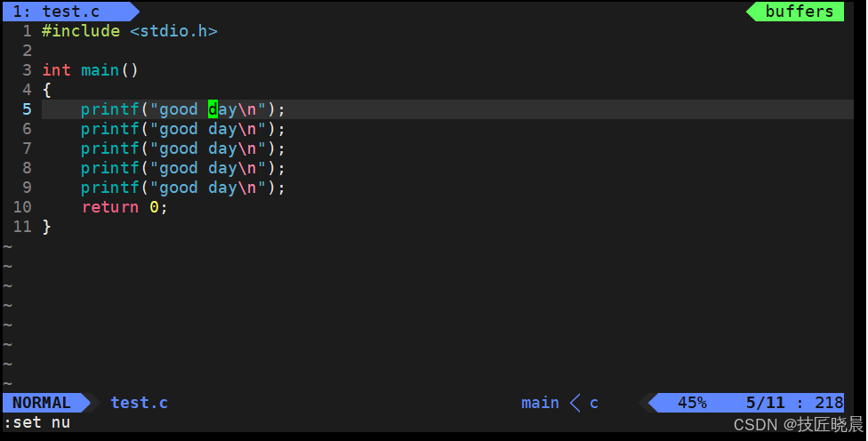This screenshot has width=868, height=441.
Task: Click 'printf' on line 6
Action: 110,129
